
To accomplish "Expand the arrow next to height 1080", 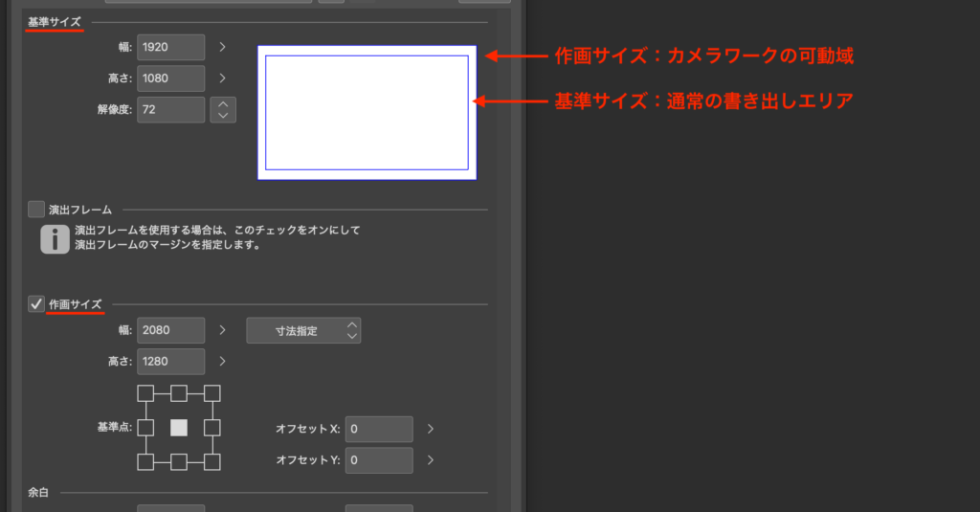I will 222,78.
